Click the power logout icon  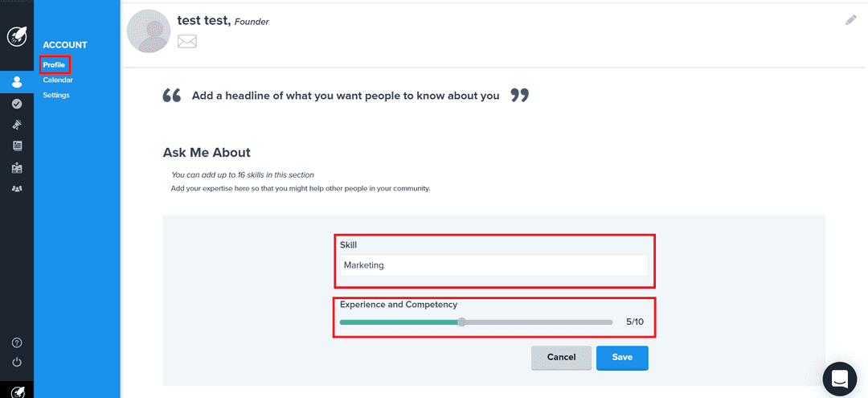pyautogui.click(x=17, y=363)
